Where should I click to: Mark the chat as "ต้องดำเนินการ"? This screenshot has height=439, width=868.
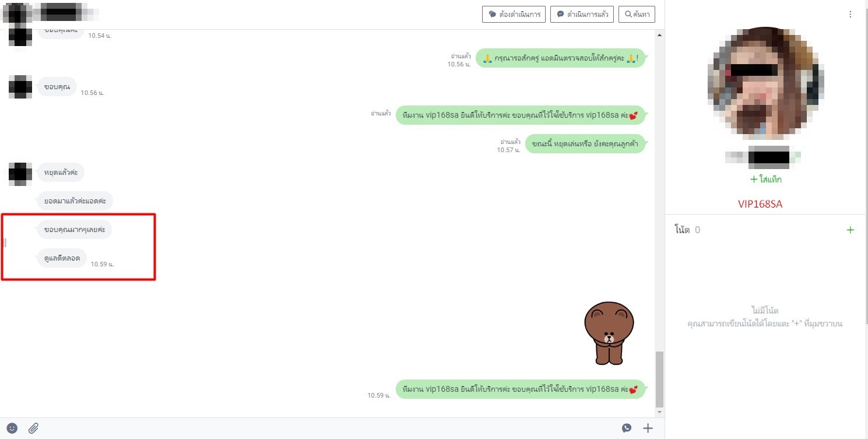(514, 14)
